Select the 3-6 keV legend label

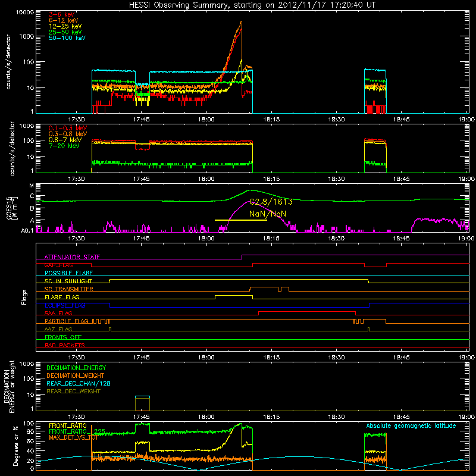click(62, 14)
